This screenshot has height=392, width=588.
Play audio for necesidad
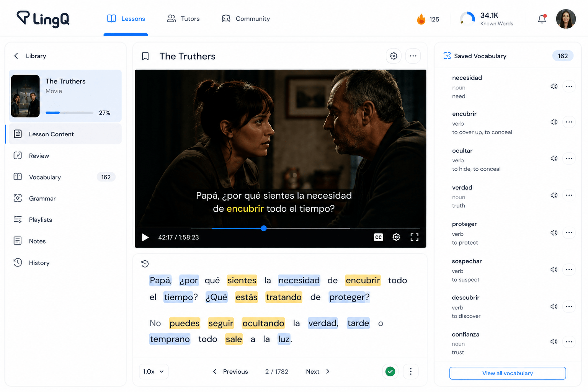pos(554,87)
